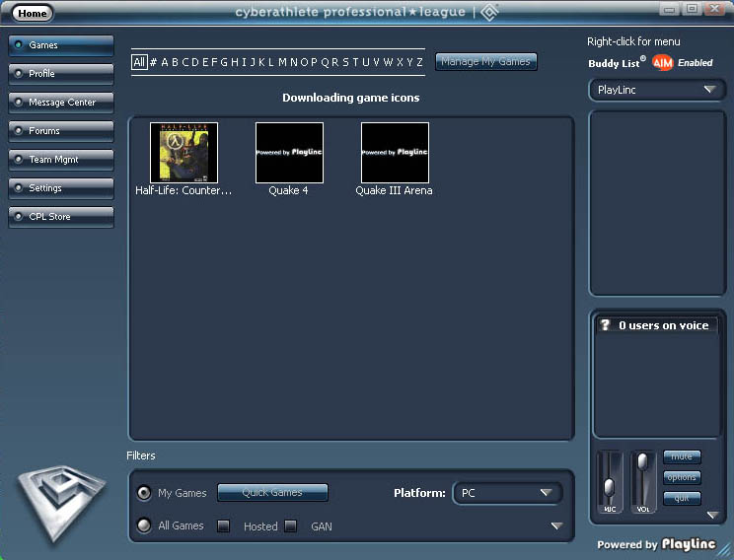Viewport: 734px width, 560px height.
Task: Click the large silver CPL emblem logo
Action: point(61,503)
